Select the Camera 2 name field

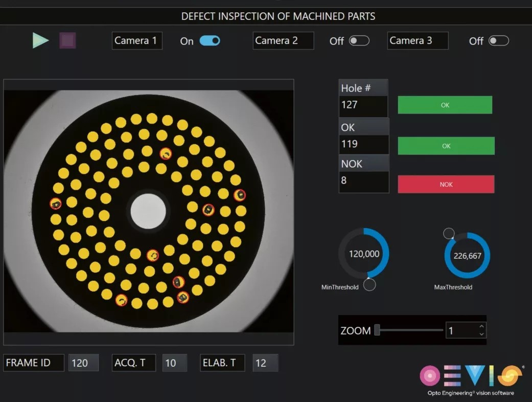(x=283, y=41)
